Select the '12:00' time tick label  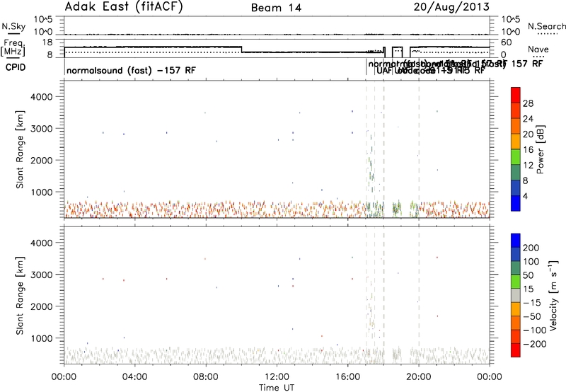pos(277,377)
